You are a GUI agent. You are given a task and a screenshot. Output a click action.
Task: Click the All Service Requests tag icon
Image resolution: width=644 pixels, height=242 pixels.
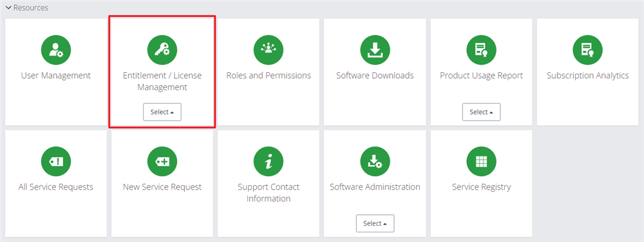56,161
